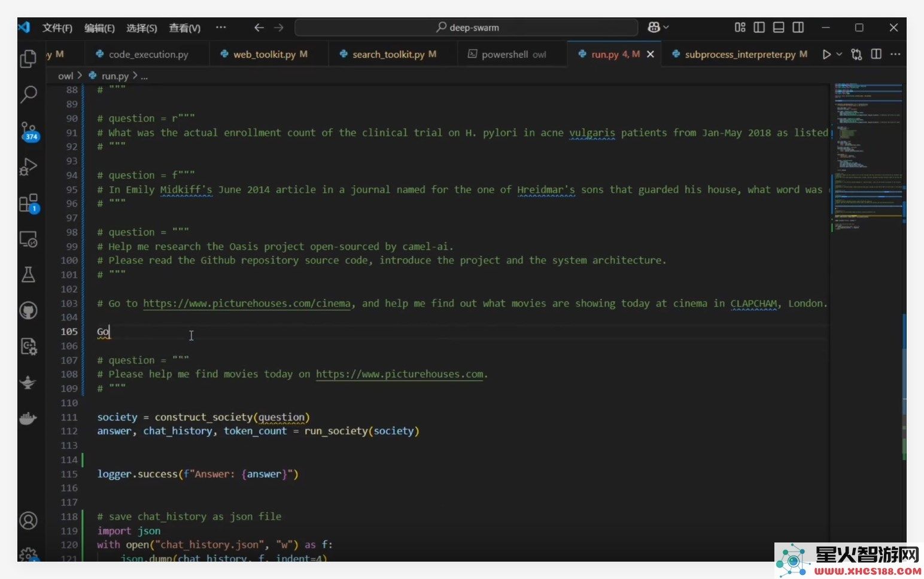
Task: Open Source Control view with 374 badge
Action: (x=29, y=131)
